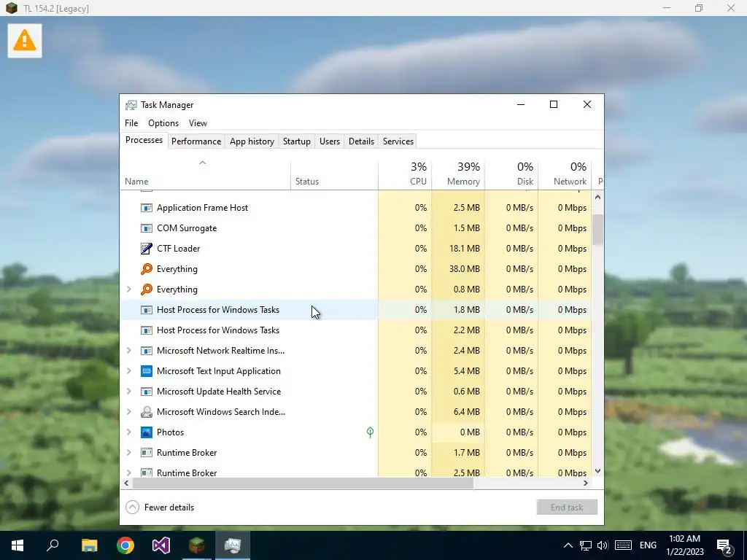The height and width of the screenshot is (560, 747).
Task: Click the scroll left arrow at the bottom
Action: pos(126,483)
